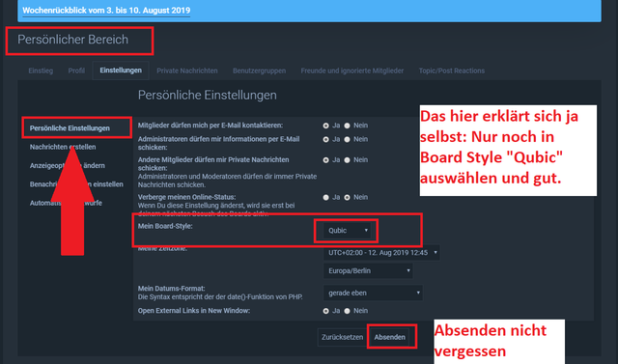Screen dimensions: 618x364
Task: Select the Einstellungen tab
Action: click(x=121, y=70)
